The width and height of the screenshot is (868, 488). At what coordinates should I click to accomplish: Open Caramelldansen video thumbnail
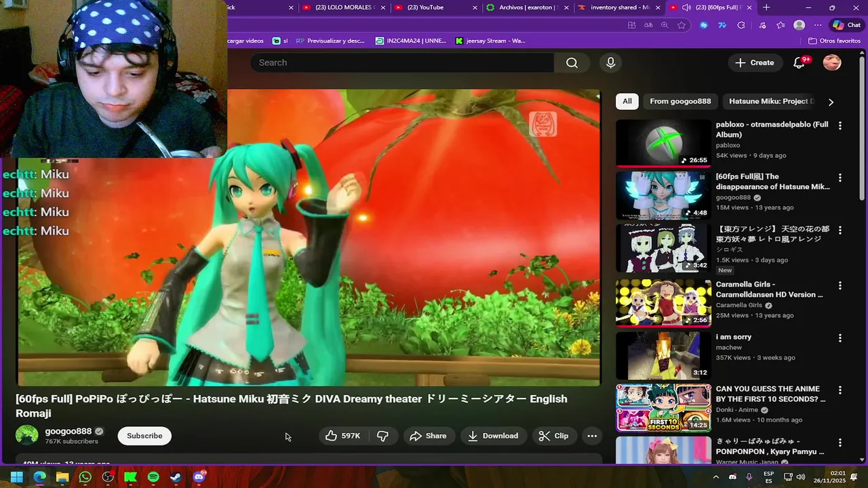click(663, 303)
